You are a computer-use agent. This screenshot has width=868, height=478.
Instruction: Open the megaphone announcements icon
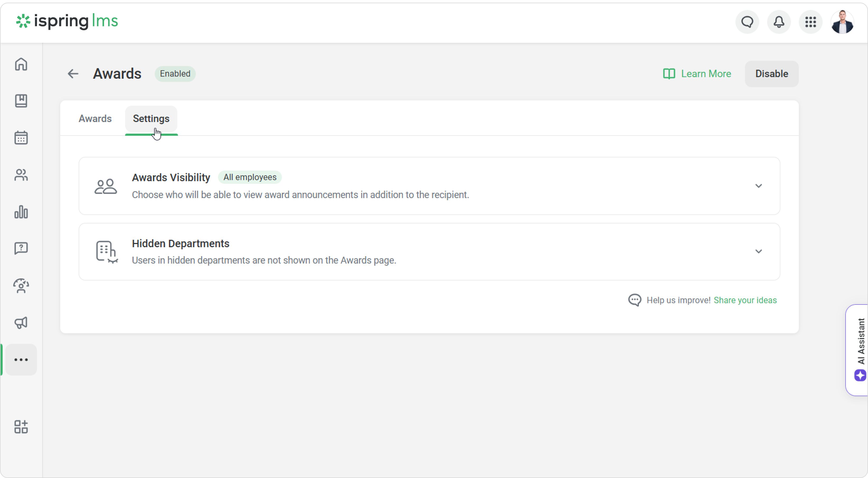coord(21,323)
